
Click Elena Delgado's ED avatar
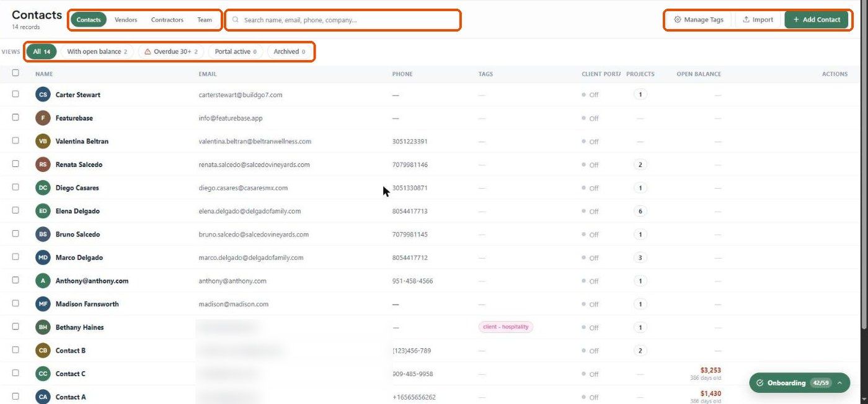coord(43,211)
